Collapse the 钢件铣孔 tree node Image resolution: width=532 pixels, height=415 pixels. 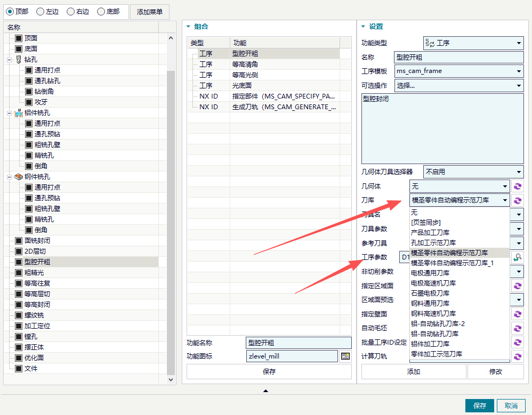[9, 177]
